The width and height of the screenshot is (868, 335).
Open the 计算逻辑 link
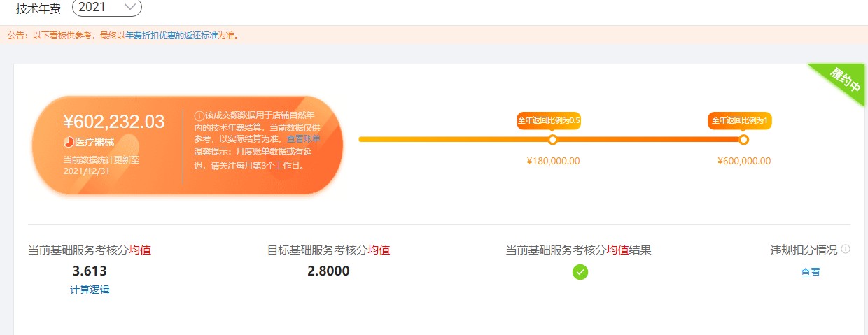[90, 290]
